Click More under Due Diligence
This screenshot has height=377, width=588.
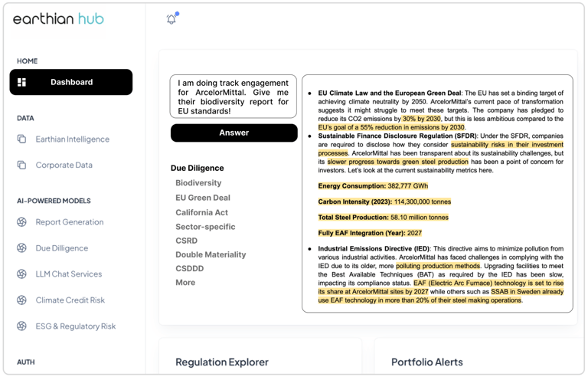pos(185,283)
